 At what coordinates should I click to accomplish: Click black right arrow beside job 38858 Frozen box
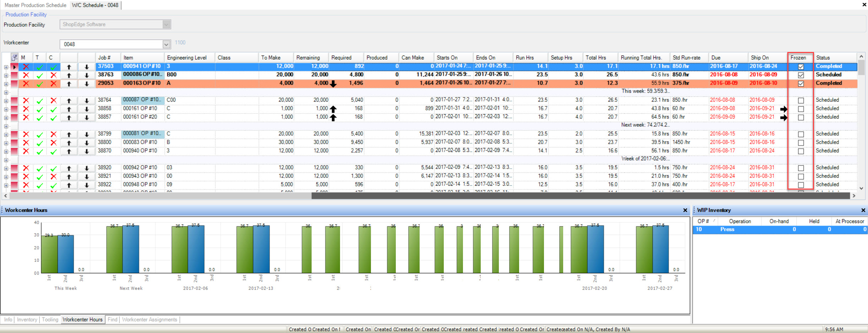783,109
